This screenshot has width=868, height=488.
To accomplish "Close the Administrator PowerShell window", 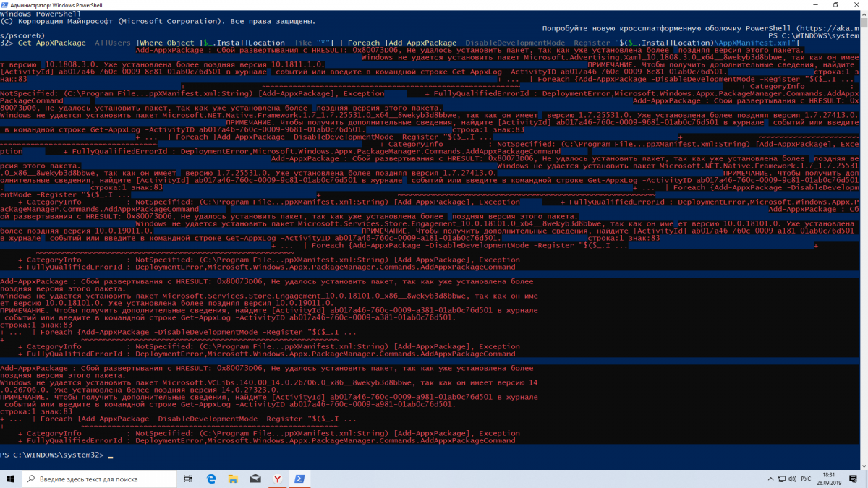I will tap(856, 5).
